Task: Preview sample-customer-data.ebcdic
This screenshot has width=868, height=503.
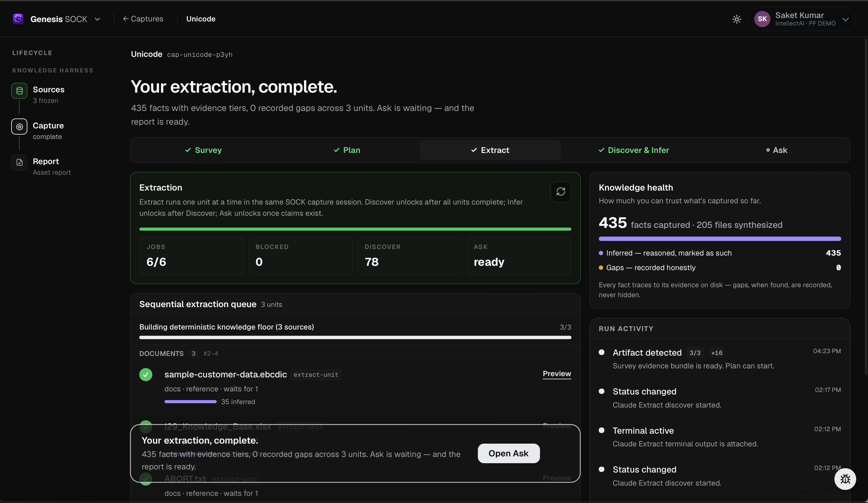Action: tap(556, 374)
